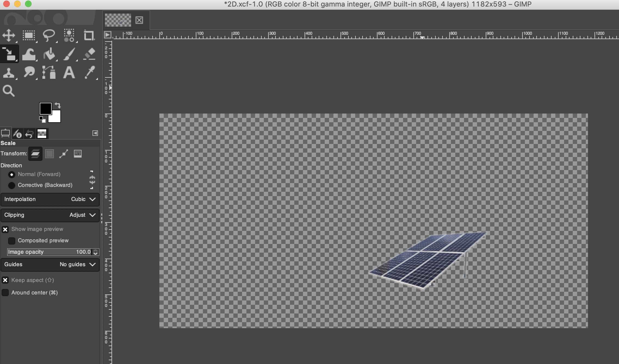
Task: Select the Text tool
Action: 69,73
